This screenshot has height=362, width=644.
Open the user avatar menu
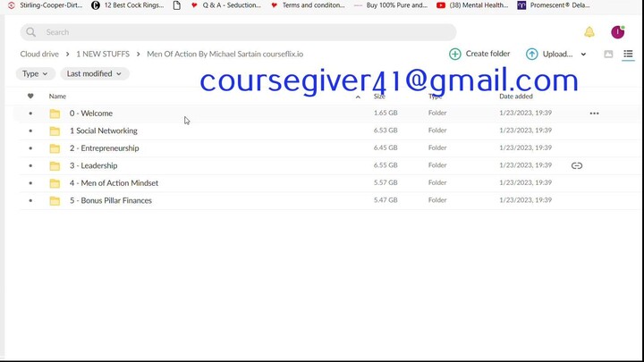[617, 32]
